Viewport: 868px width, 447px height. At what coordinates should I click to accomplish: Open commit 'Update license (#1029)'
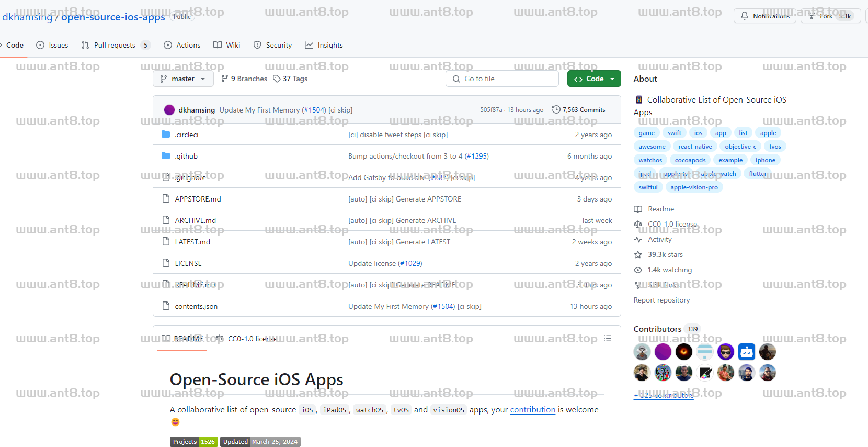click(x=385, y=263)
